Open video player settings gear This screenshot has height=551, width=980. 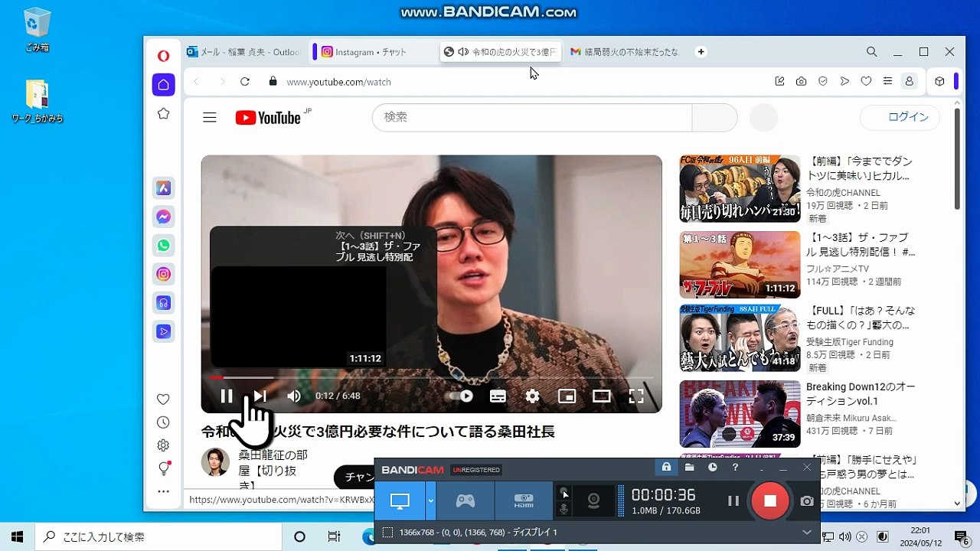click(532, 396)
